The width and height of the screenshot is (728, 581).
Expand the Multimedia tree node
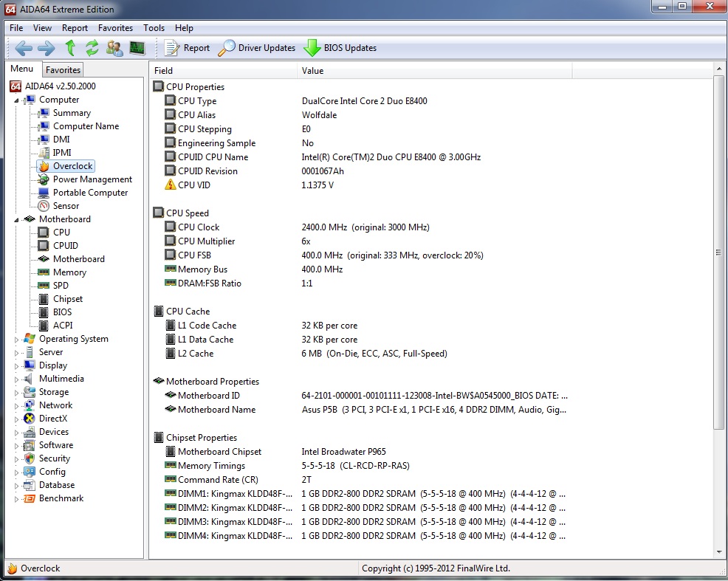point(17,379)
